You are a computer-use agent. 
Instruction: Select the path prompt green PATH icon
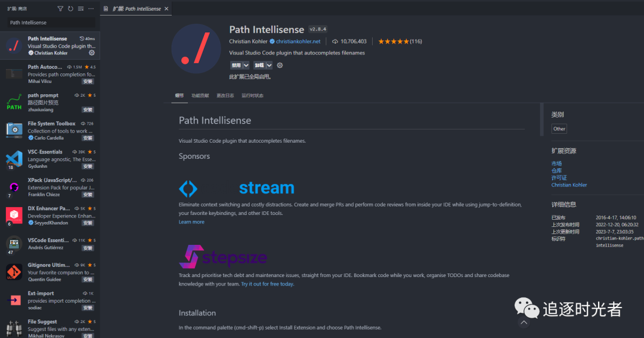pos(14,102)
